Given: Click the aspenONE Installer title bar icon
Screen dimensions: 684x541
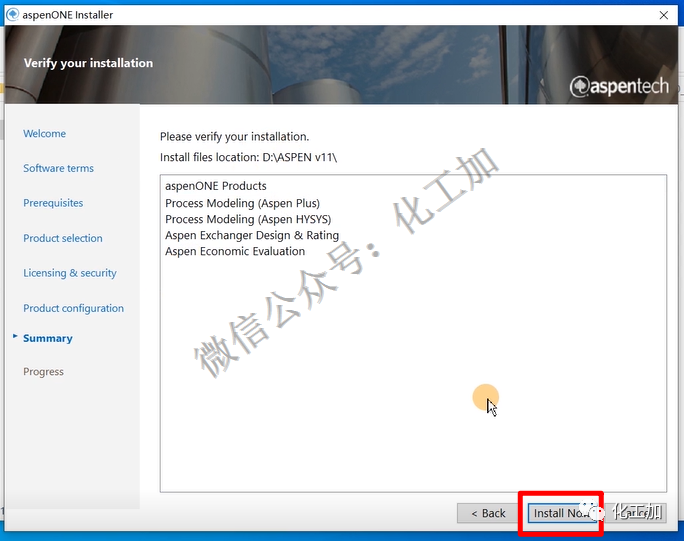Looking at the screenshot, I should pos(12,14).
